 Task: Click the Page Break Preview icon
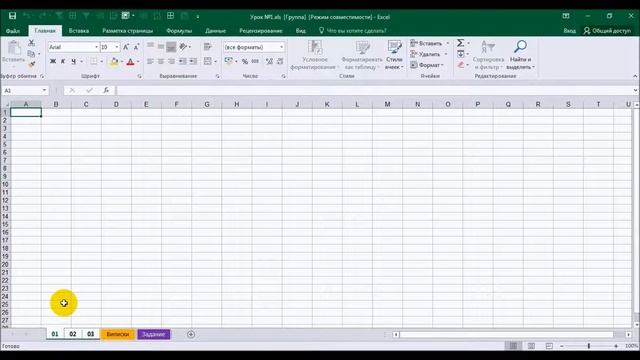(x=549, y=346)
